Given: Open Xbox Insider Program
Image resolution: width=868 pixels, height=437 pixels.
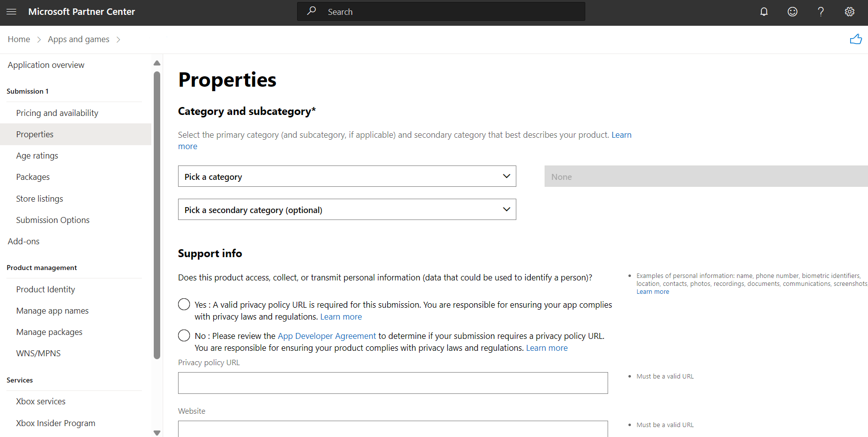Looking at the screenshot, I should (56, 423).
